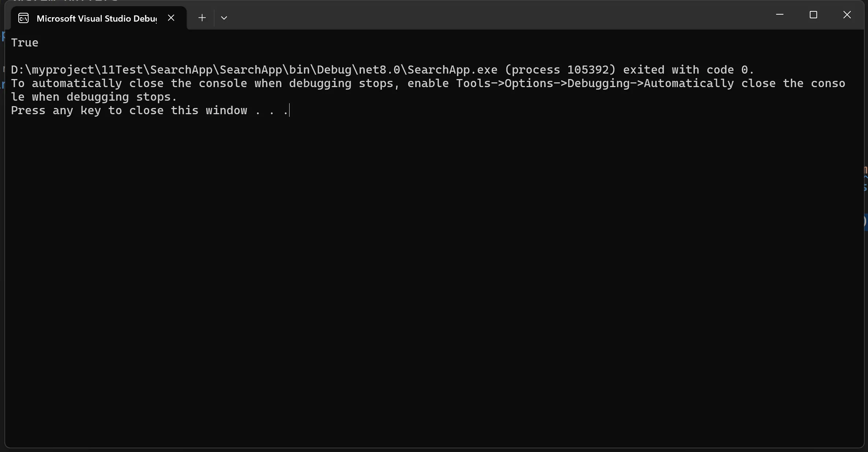Click the console icon in the tab
Viewport: 868px width, 452px height.
tap(23, 18)
